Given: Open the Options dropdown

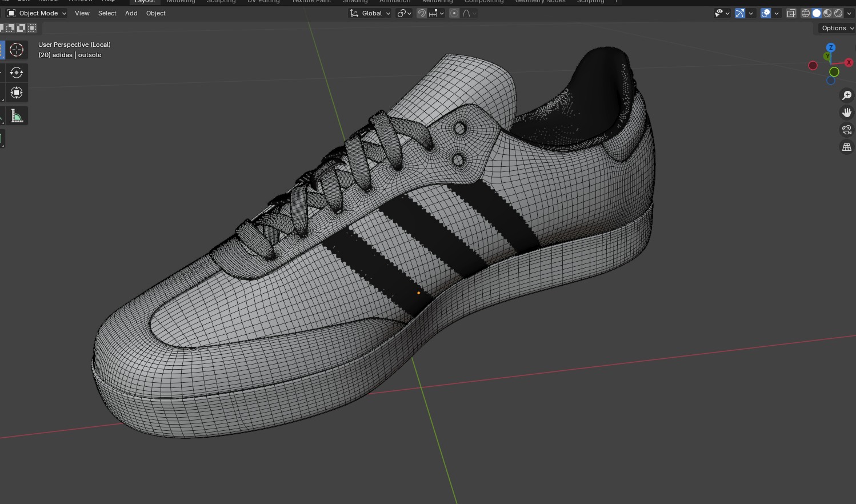Looking at the screenshot, I should coord(837,28).
